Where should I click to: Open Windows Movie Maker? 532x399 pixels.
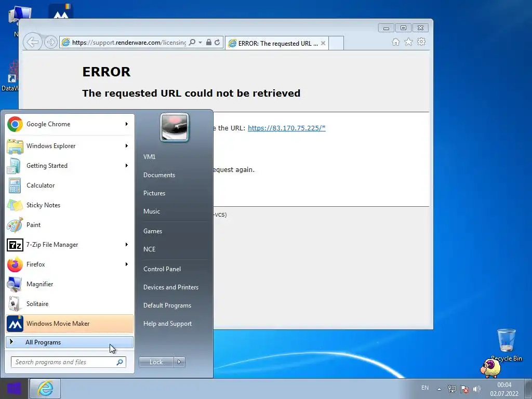click(70, 324)
